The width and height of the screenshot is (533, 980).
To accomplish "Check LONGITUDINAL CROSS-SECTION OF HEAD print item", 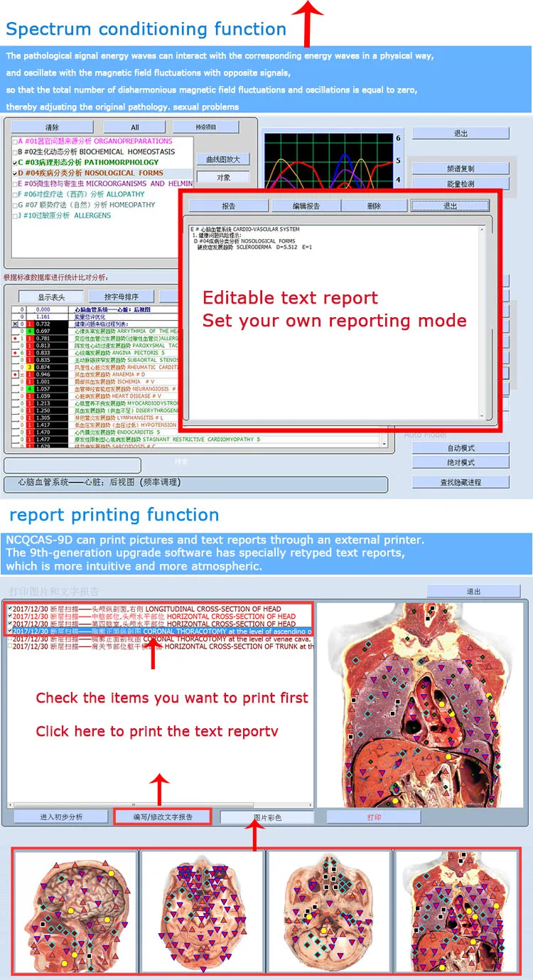I will click(9, 609).
